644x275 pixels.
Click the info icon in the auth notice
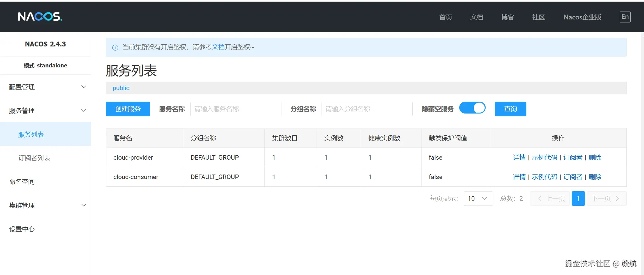click(115, 47)
